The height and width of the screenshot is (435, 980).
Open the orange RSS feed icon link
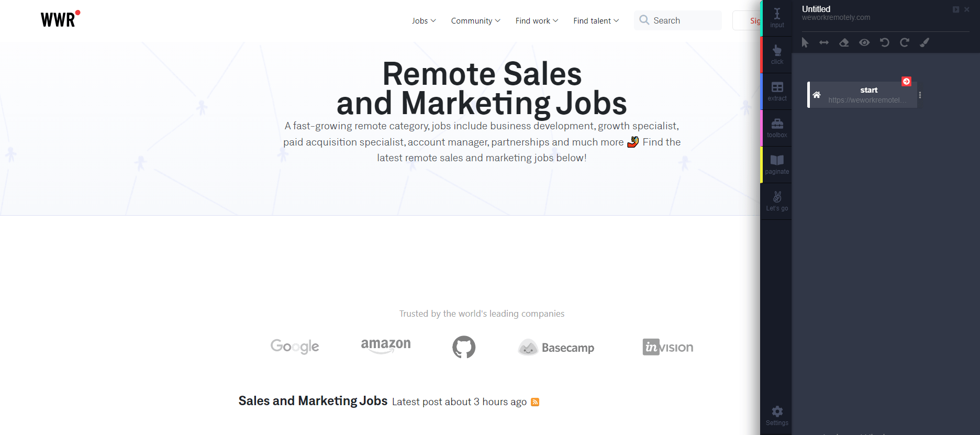(535, 402)
